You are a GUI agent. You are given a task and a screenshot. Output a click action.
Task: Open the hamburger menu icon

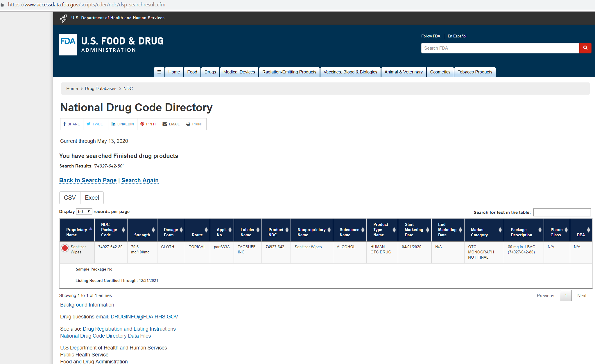tap(159, 72)
